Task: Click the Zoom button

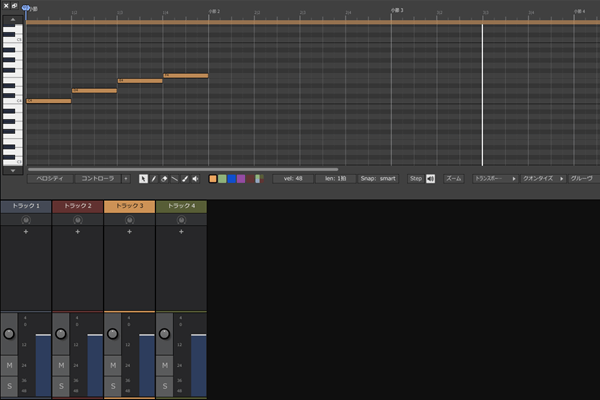Action: (x=453, y=179)
